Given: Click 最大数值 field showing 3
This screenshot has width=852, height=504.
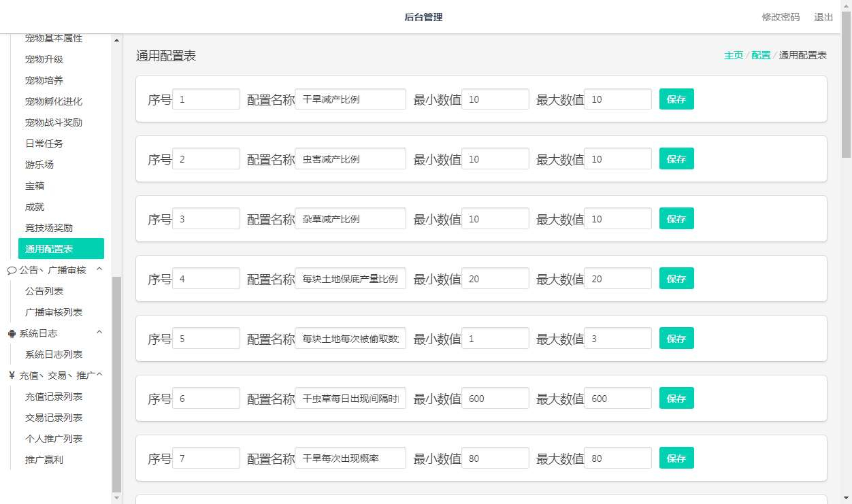Looking at the screenshot, I should 618,339.
